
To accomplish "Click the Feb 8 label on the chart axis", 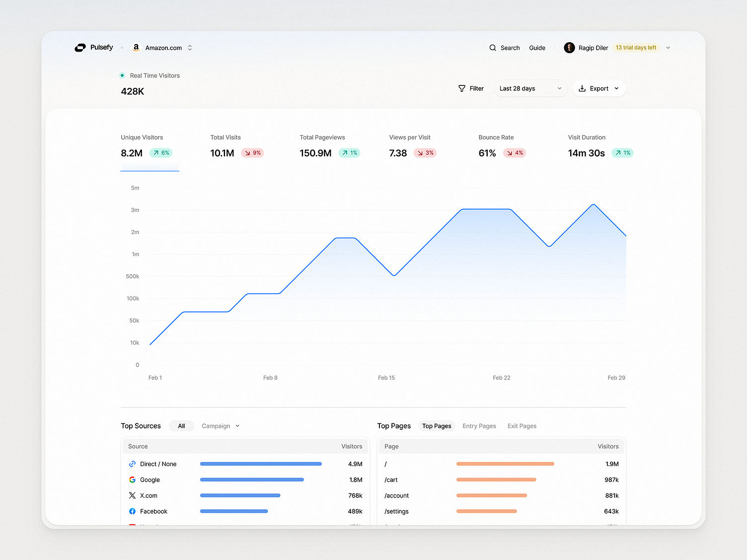I will point(270,378).
